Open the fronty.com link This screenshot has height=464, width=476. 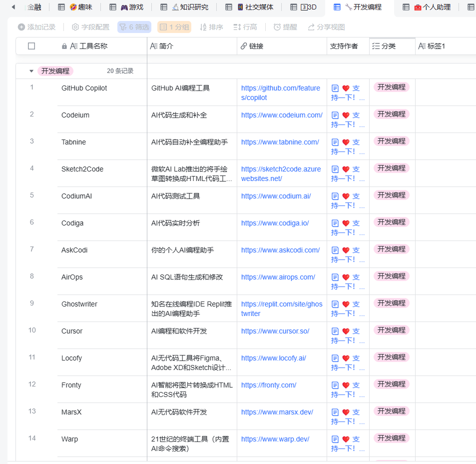click(269, 385)
